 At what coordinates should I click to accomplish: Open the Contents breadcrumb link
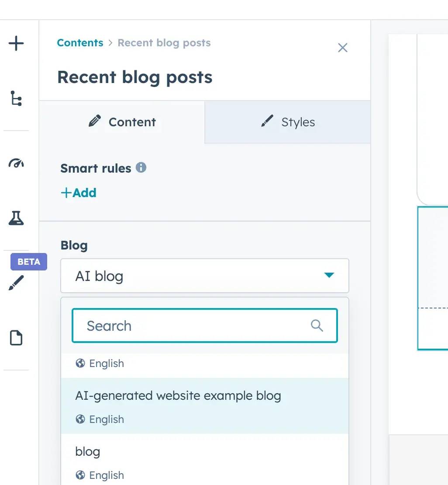click(x=80, y=42)
